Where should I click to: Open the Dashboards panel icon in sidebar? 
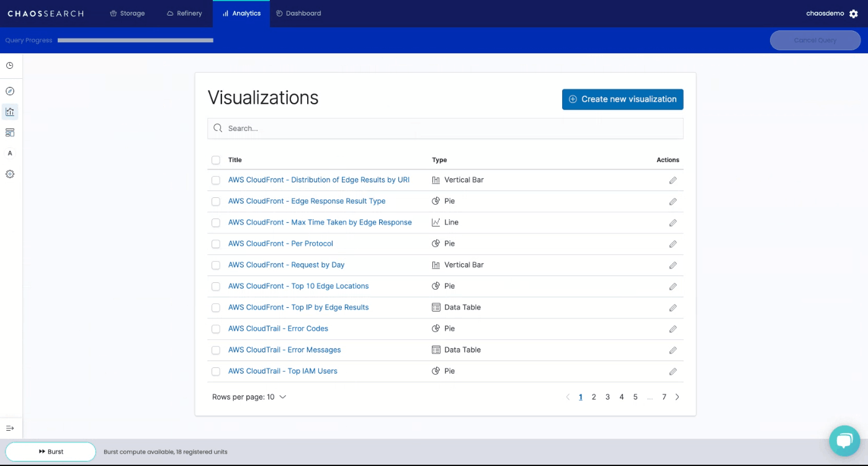click(x=9, y=132)
